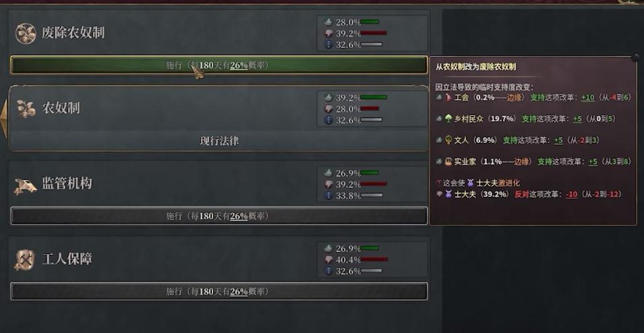
Task: Click the 监管机构 law icon
Action: tap(25, 186)
